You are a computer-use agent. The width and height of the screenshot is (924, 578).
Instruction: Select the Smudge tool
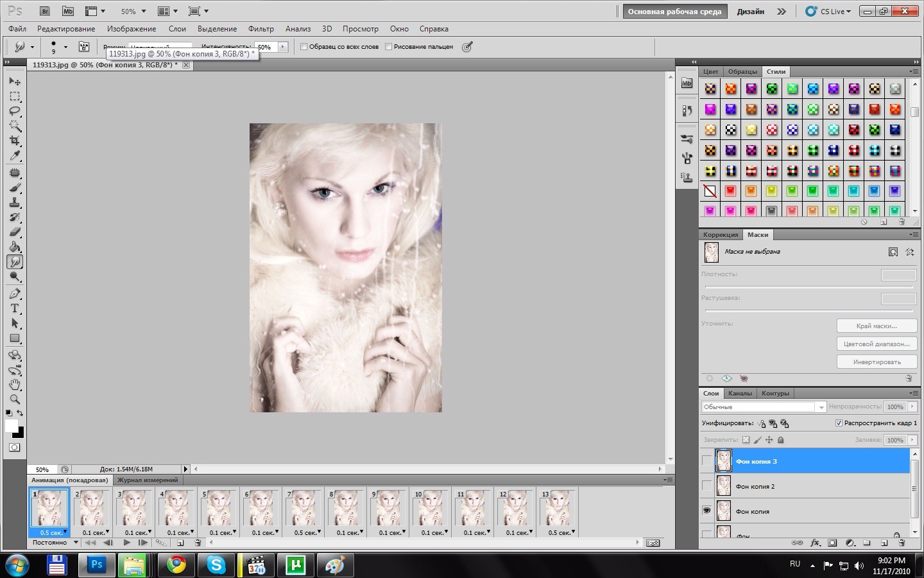(15, 261)
